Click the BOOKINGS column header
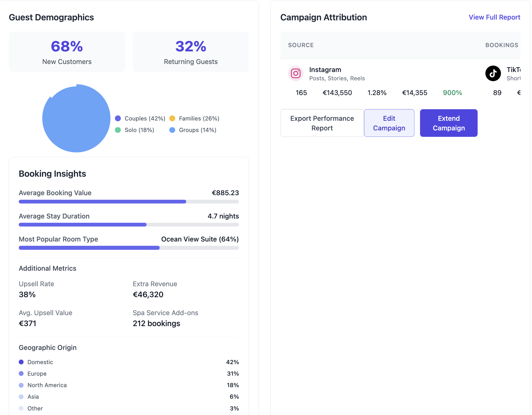Viewport: 532px width, 415px height. (x=501, y=45)
